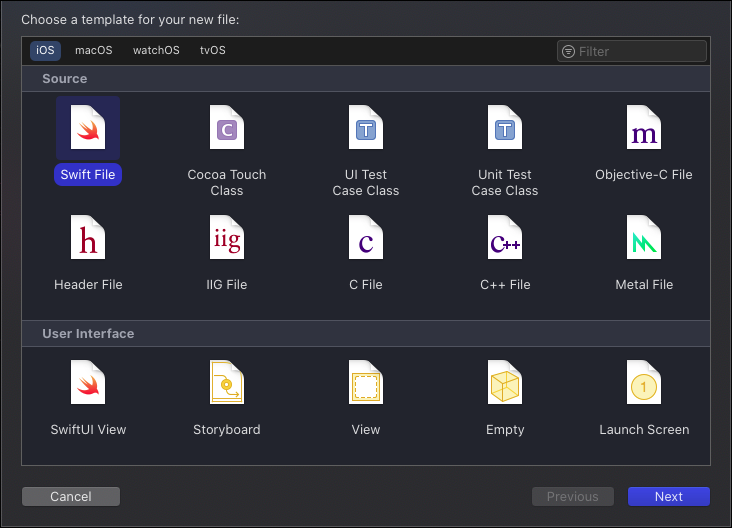The image size is (732, 528).
Task: Pick the Metal File template icon
Action: click(x=644, y=237)
